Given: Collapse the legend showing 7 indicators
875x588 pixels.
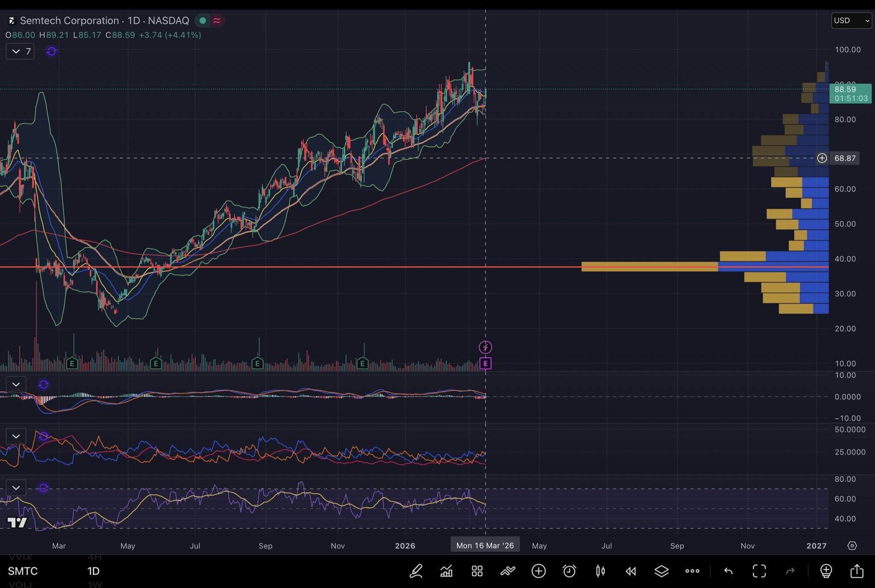Looking at the screenshot, I should (x=16, y=51).
